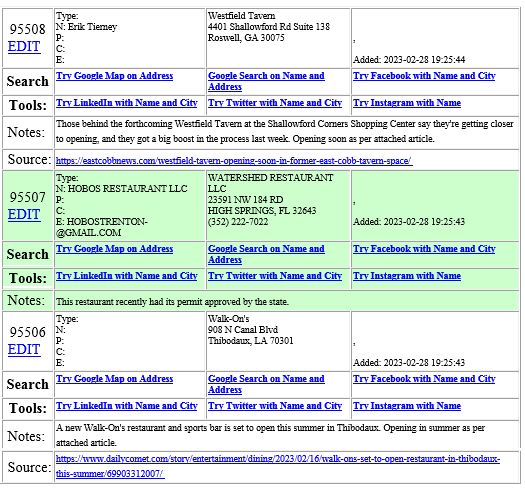Viewport: 525px width, 492px height.
Task: Try Instagram with Name for record 95506
Action: point(407,406)
